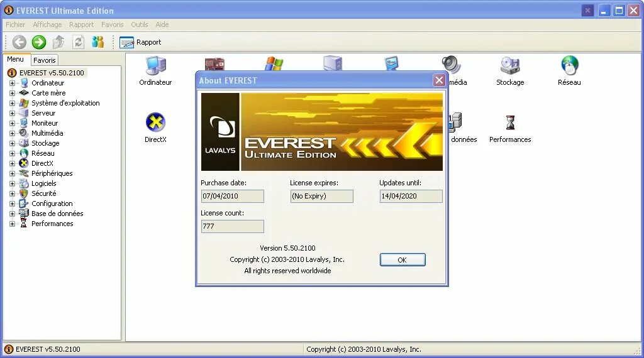Screen dimensions: 644x358
Task: Click 'Version 5.50.2100' in the About dialog
Action: pyautogui.click(x=287, y=248)
